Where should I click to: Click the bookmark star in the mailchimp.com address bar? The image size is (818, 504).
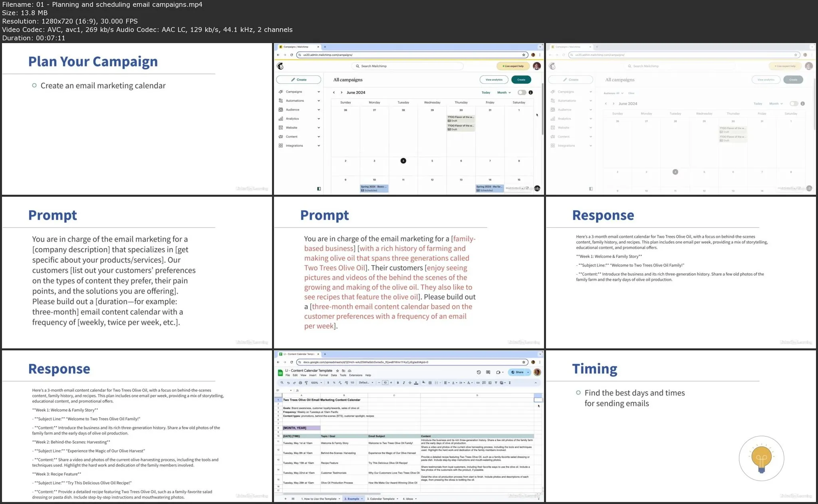coord(524,55)
